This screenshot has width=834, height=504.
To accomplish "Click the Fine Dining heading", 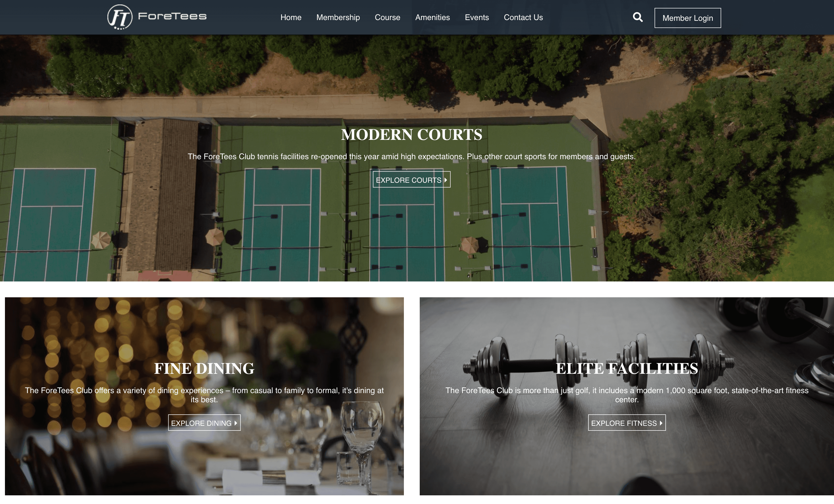I will pos(204,368).
